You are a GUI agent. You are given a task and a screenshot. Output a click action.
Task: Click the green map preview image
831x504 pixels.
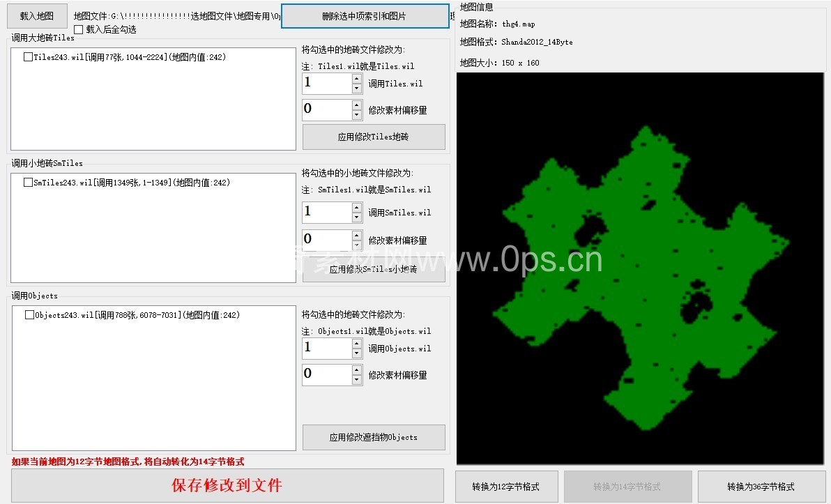coord(639,268)
